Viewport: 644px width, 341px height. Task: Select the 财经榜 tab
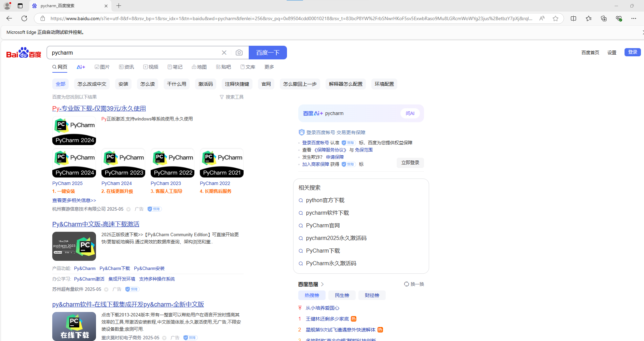click(x=372, y=295)
